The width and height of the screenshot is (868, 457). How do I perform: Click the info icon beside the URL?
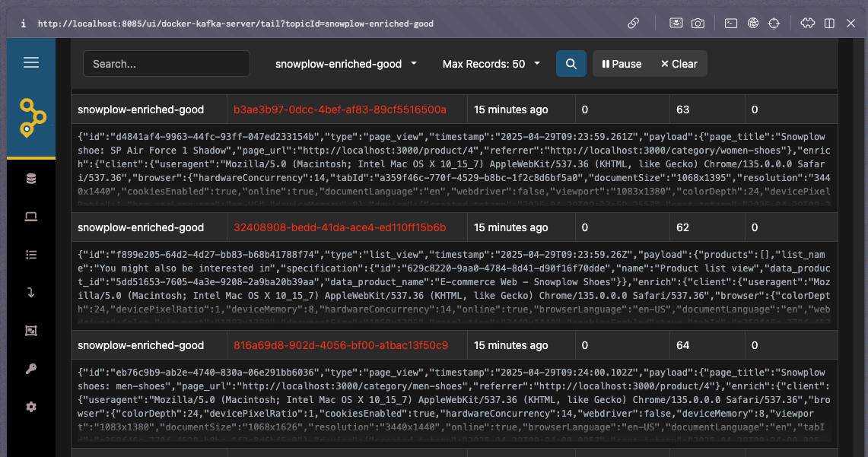(x=24, y=24)
